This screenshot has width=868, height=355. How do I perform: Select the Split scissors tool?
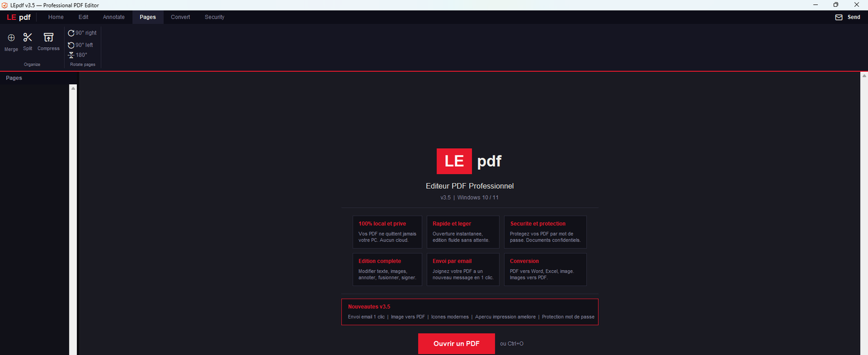[27, 37]
